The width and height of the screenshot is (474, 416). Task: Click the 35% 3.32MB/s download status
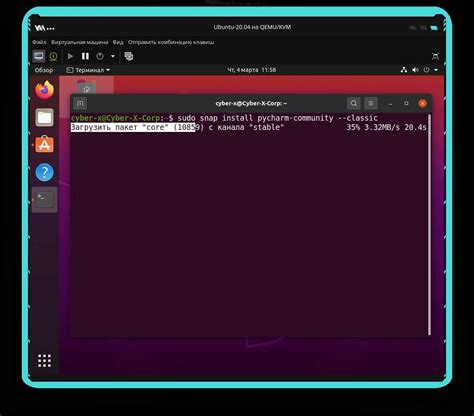point(386,127)
